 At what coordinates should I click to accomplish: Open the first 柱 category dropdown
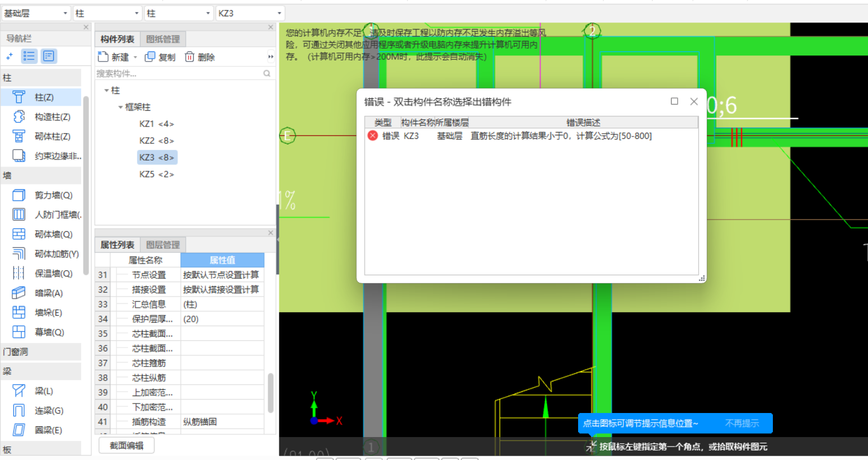(107, 13)
